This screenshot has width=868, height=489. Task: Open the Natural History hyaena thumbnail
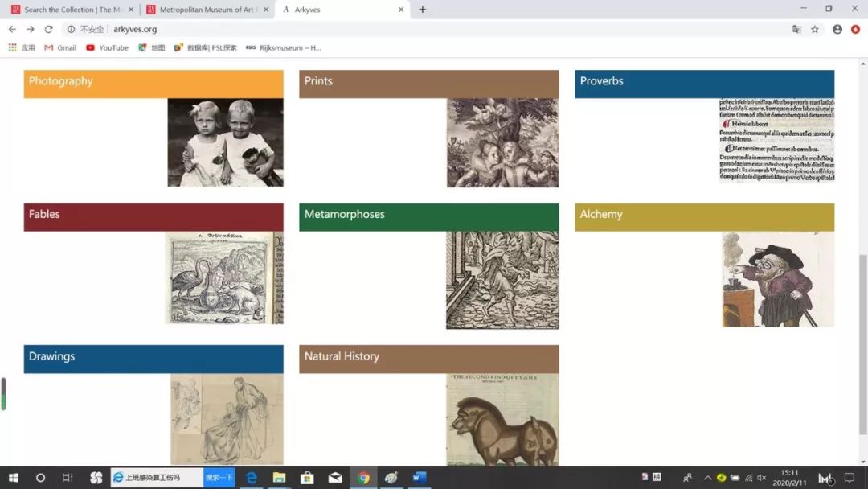click(x=502, y=420)
